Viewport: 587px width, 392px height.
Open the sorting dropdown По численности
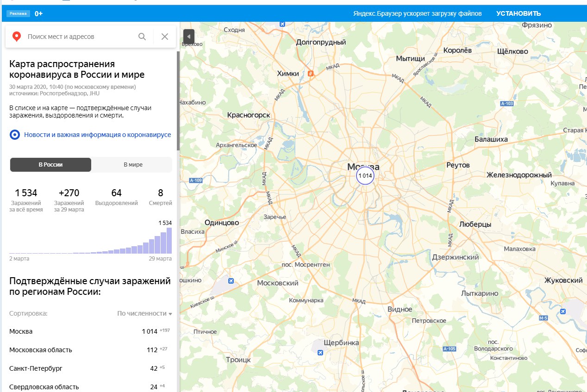pyautogui.click(x=144, y=313)
